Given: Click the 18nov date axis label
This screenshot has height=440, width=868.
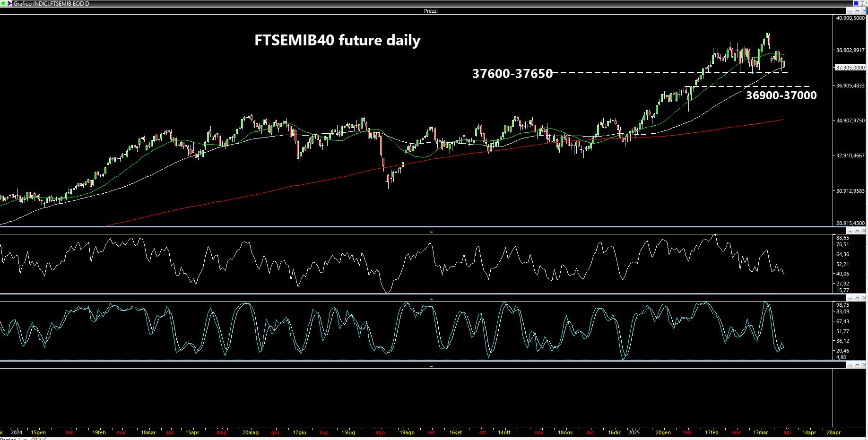Looking at the screenshot, I should pos(565,432).
